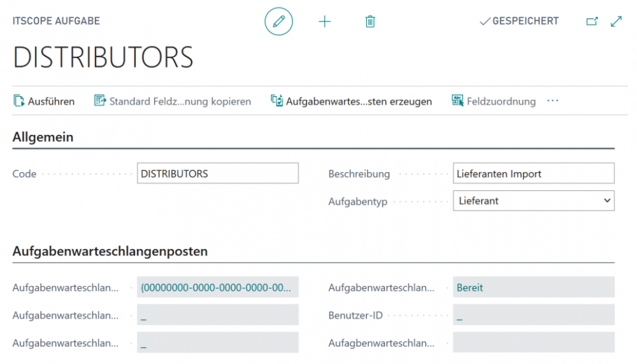This screenshot has width=637, height=364.
Task: Click the Bereit status link
Action: pyautogui.click(x=470, y=288)
